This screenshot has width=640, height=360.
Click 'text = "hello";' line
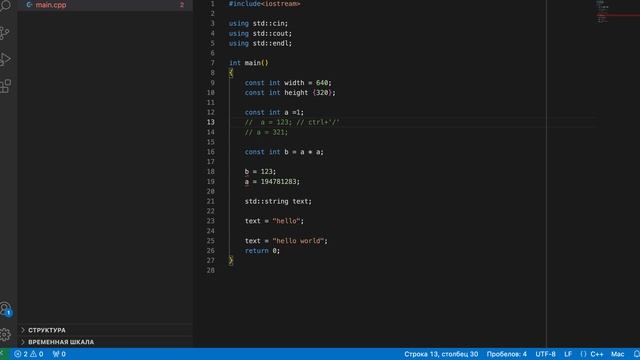[x=274, y=221]
